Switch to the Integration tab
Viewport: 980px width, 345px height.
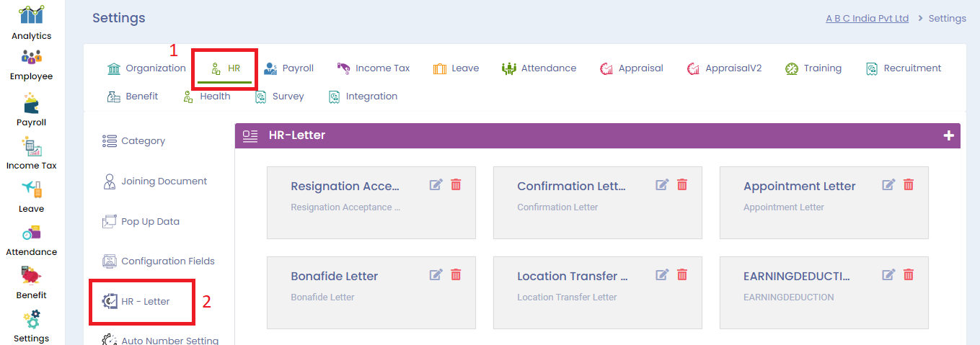click(363, 97)
